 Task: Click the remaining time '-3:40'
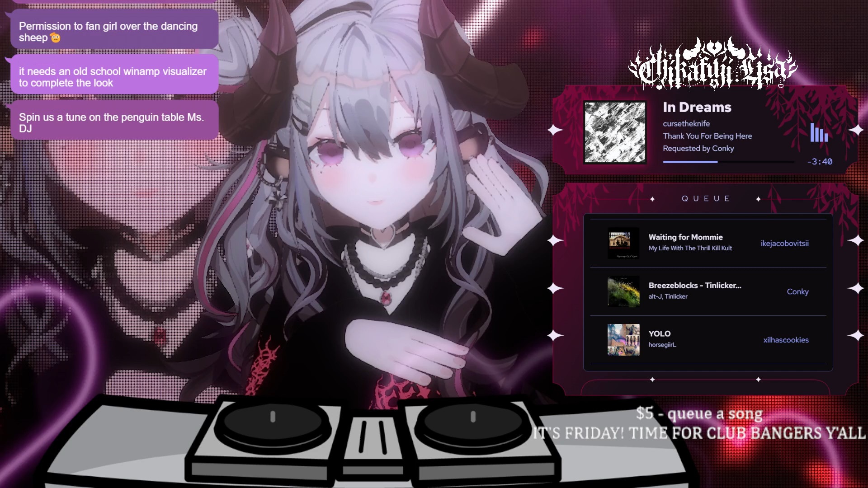820,161
